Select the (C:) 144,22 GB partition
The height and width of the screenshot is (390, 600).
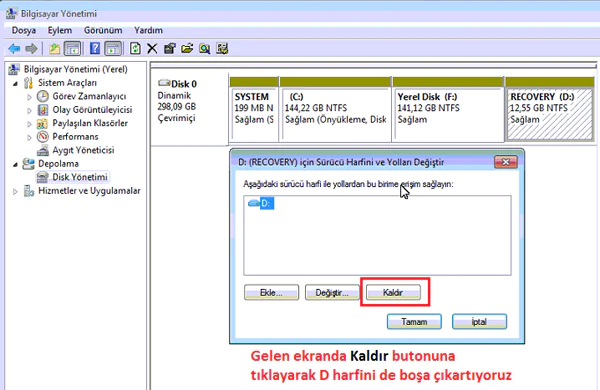tap(336, 109)
